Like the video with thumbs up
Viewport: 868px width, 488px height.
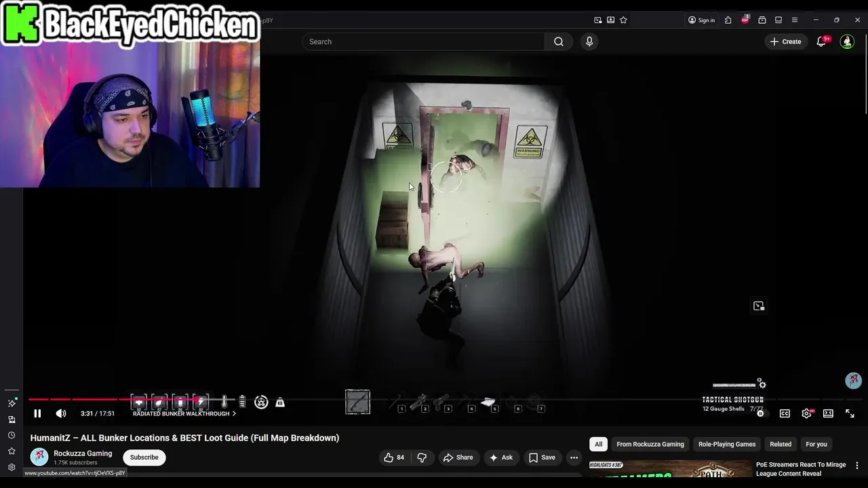(394, 457)
